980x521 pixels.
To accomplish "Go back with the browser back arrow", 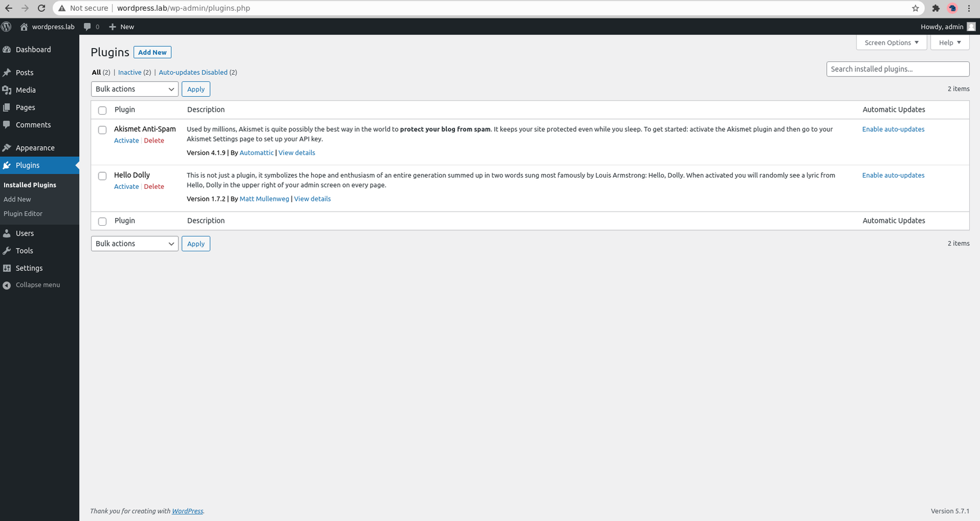I will tap(9, 8).
